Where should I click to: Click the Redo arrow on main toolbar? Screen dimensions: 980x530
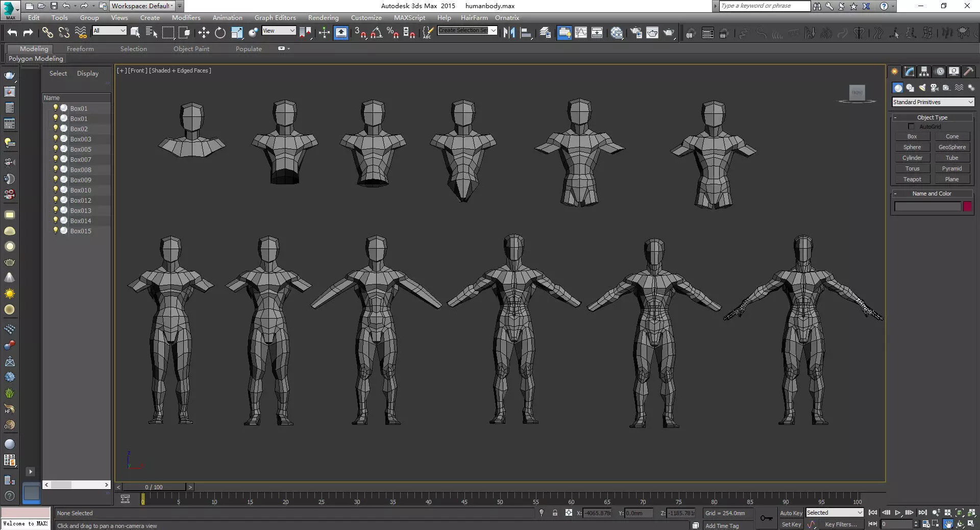(28, 33)
